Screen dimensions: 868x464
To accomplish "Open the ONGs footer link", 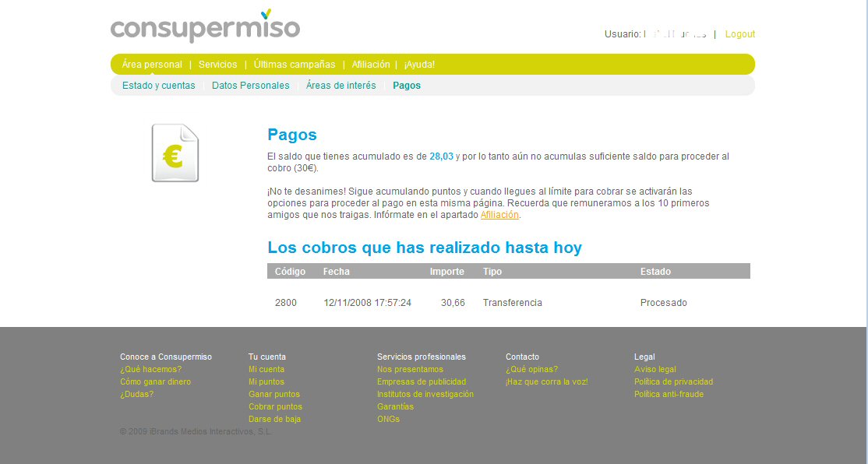I will pyautogui.click(x=388, y=419).
